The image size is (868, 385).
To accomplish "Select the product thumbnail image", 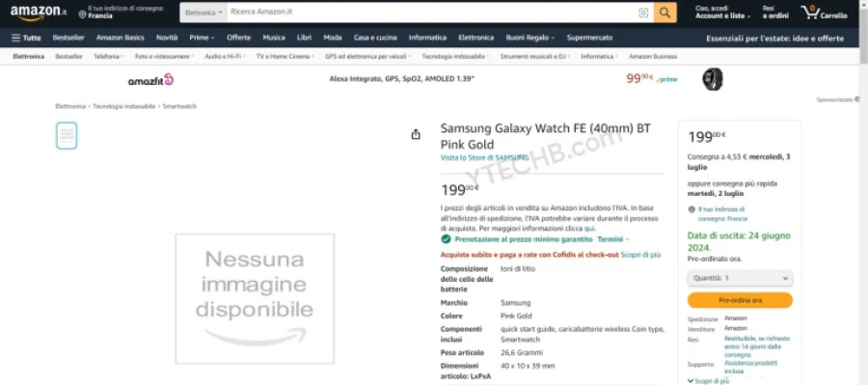I will click(67, 136).
